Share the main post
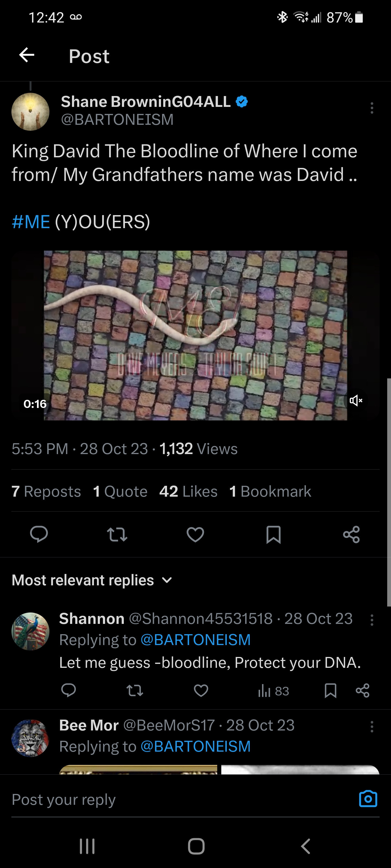The image size is (391, 868). pos(351,534)
